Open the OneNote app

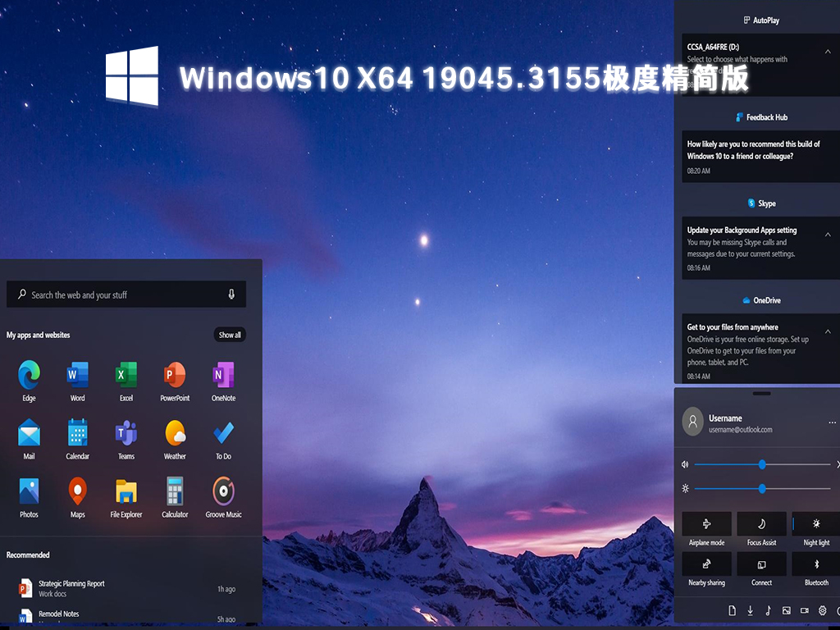pyautogui.click(x=223, y=381)
